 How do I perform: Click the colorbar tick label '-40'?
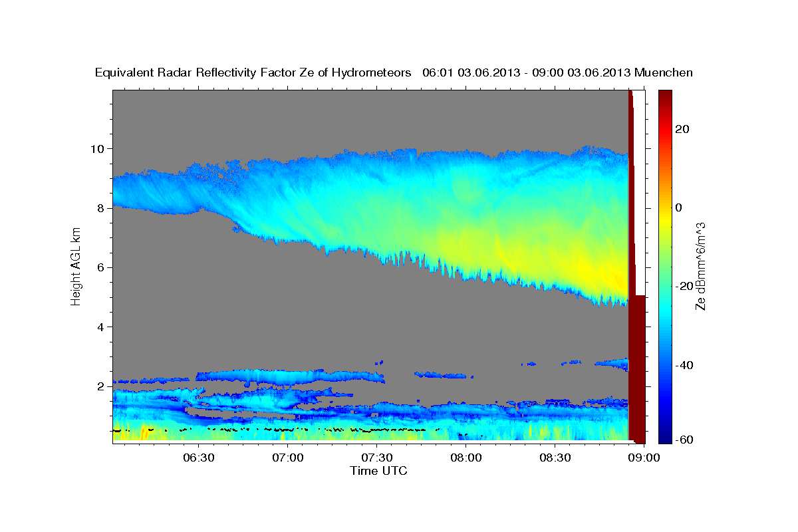coord(684,365)
